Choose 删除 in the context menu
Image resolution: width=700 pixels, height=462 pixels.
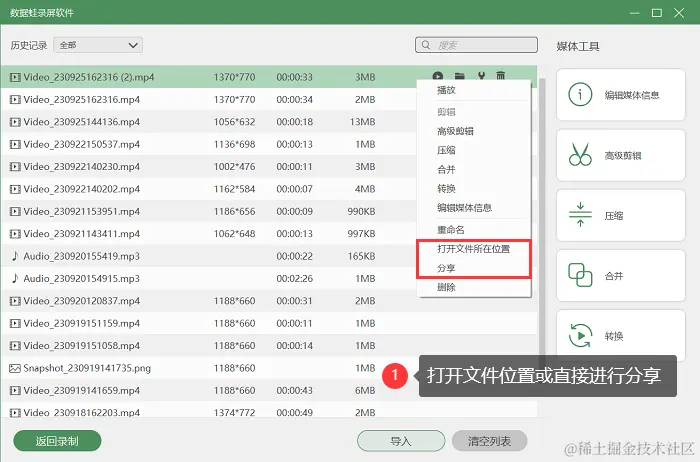(x=446, y=287)
